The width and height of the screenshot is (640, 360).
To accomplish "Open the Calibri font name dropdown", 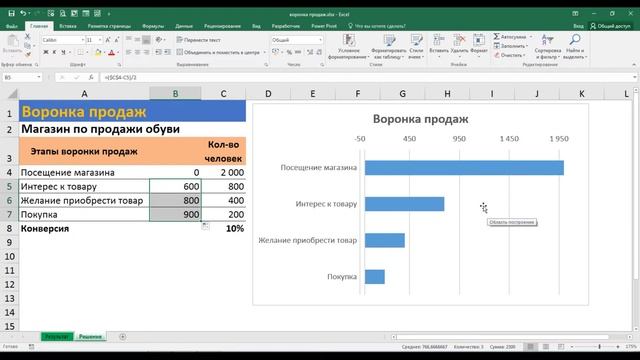I will click(x=82, y=40).
